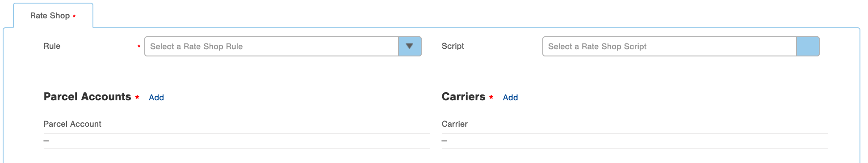Viewport: 868px width, 163px height.
Task: Select the empty dash row under Parcel Account
Action: 237,141
